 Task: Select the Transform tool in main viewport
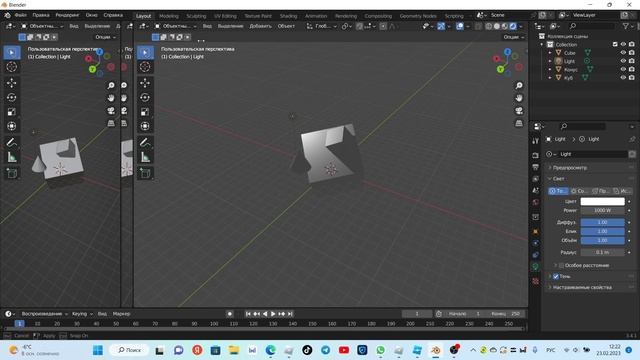(x=145, y=126)
